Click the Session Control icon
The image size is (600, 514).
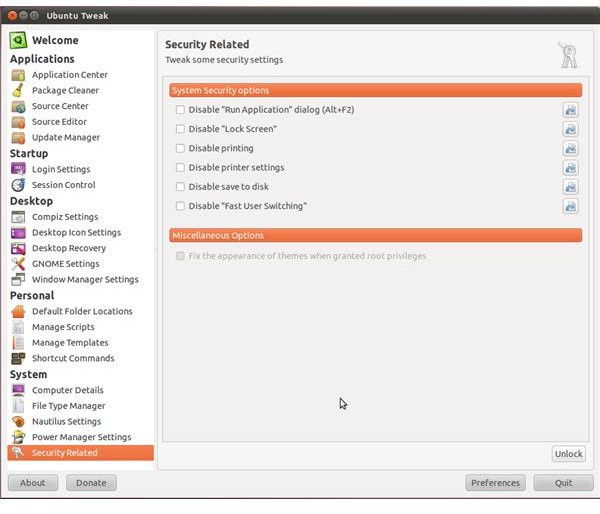(x=18, y=185)
